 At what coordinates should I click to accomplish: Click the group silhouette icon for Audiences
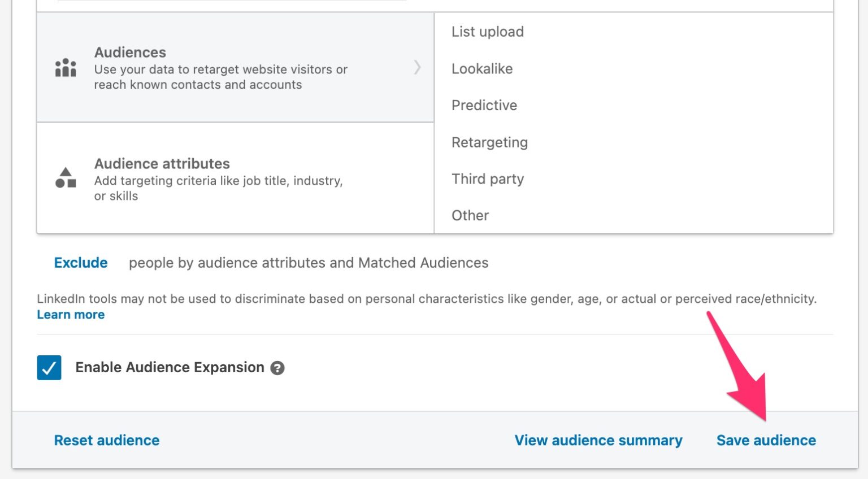pyautogui.click(x=65, y=67)
